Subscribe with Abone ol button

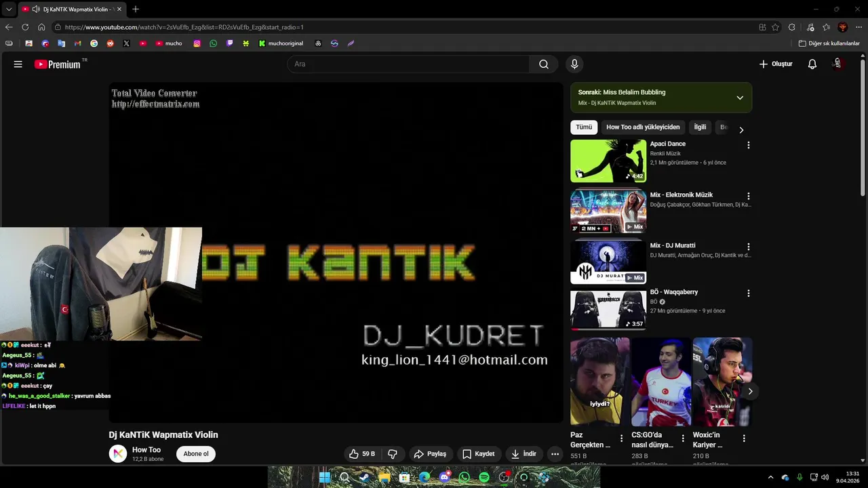tap(196, 454)
